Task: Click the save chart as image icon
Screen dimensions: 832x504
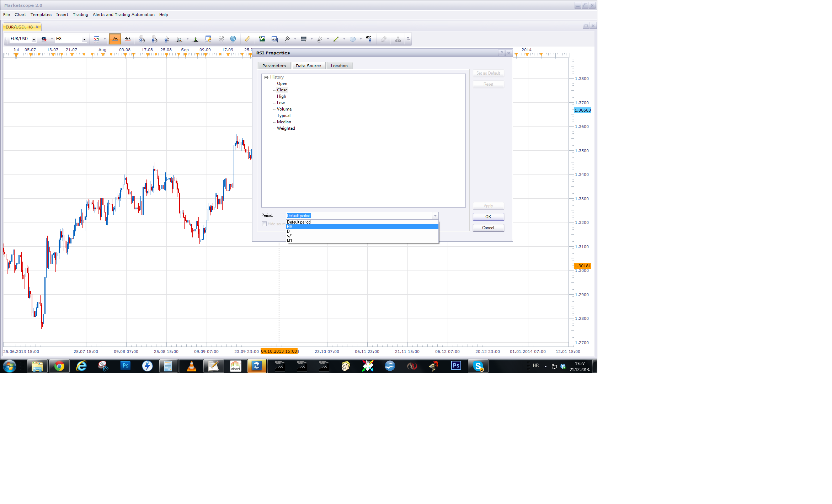Action: [x=262, y=39]
